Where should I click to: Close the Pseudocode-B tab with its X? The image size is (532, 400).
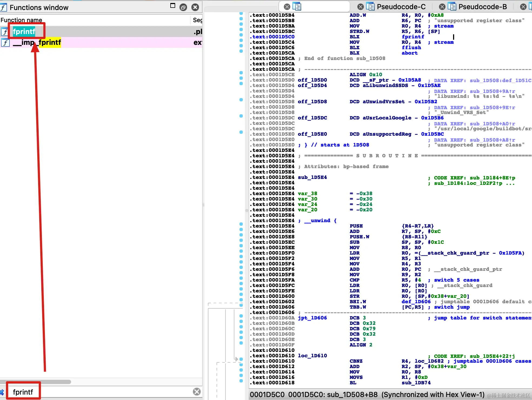442,7
